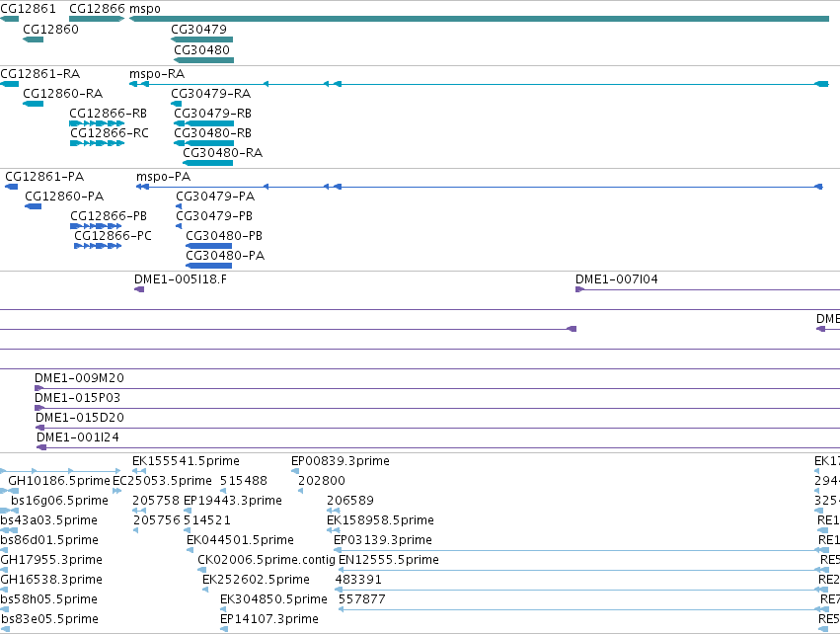Select the CG12866-PC protein label
The height and width of the screenshot is (634, 840).
114,236
